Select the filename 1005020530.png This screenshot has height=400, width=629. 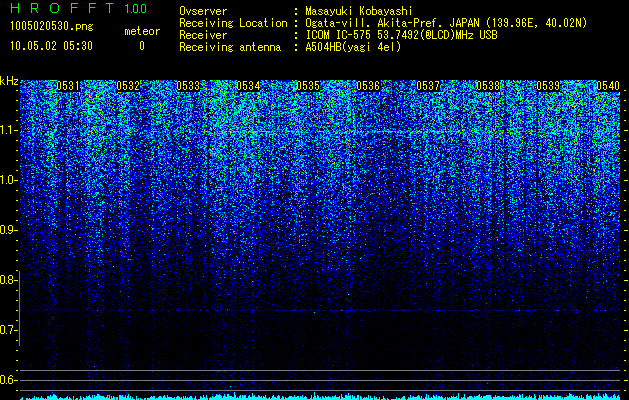pyautogui.click(x=52, y=26)
